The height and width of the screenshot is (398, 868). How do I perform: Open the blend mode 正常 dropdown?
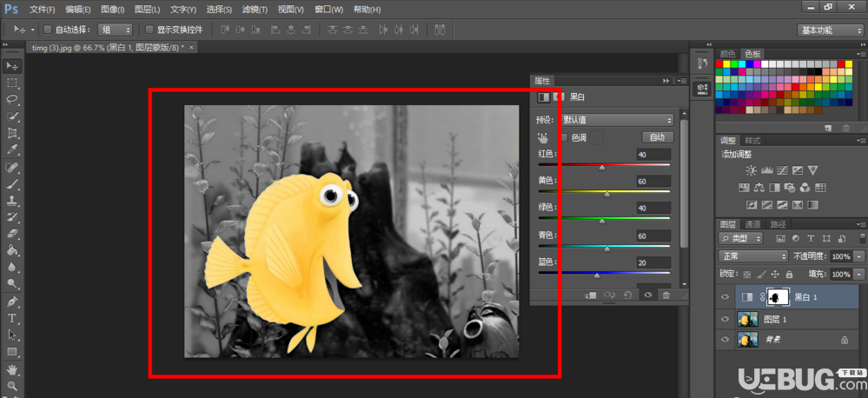pos(752,256)
